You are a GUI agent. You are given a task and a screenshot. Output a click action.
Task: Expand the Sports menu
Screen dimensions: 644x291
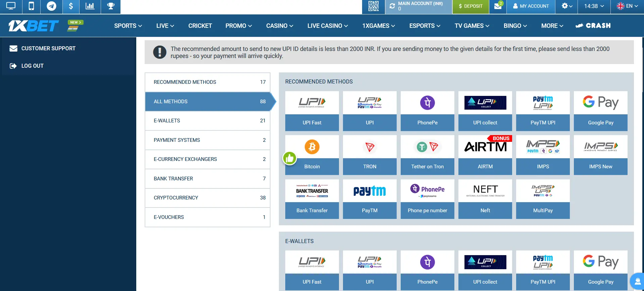128,26
